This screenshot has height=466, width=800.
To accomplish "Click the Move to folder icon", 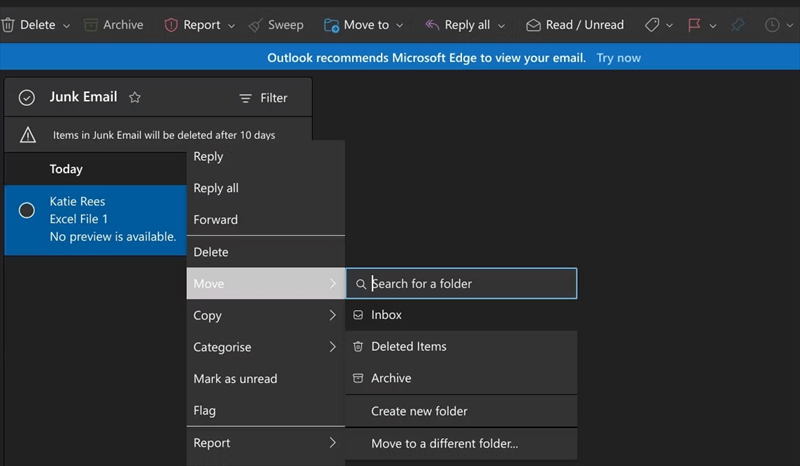I will tap(331, 24).
